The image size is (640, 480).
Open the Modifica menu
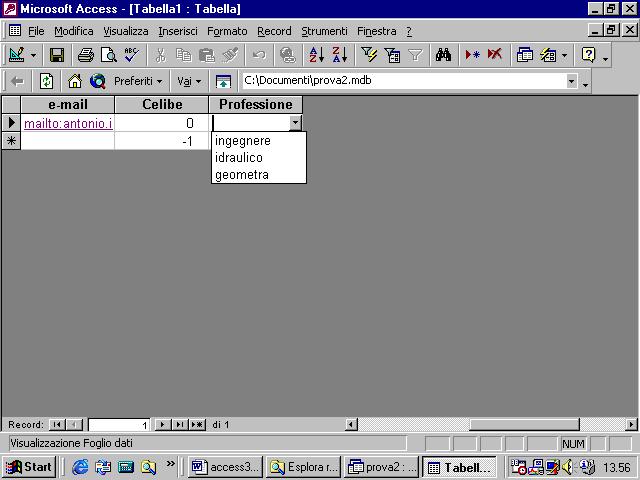[74, 31]
